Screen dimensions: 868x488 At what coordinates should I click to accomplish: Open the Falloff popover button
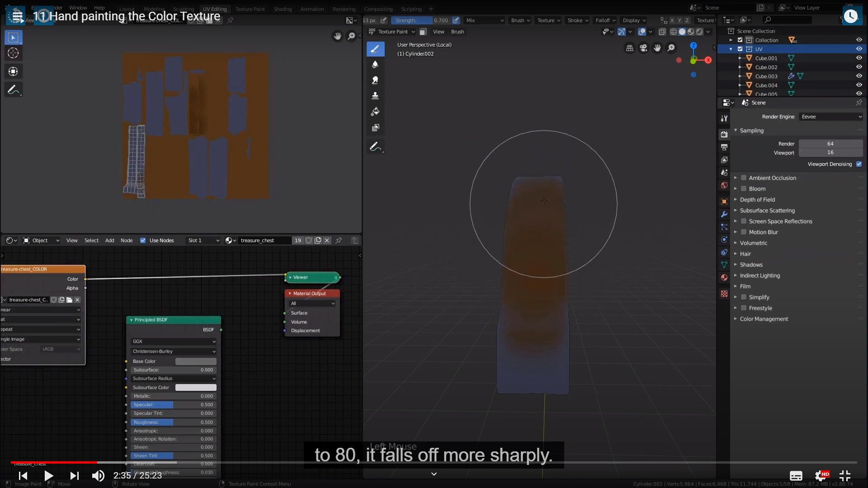click(x=605, y=20)
